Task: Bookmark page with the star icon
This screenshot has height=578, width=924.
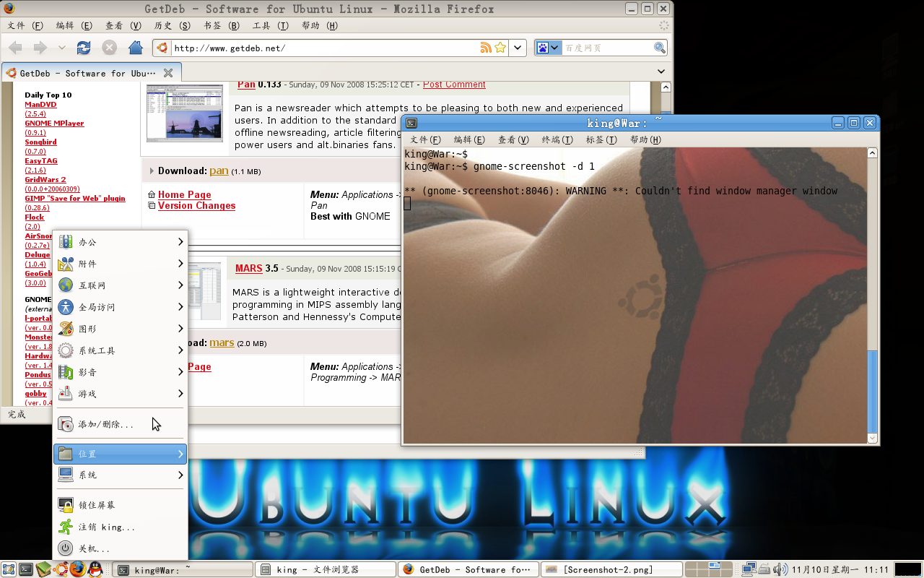Action: [500, 48]
